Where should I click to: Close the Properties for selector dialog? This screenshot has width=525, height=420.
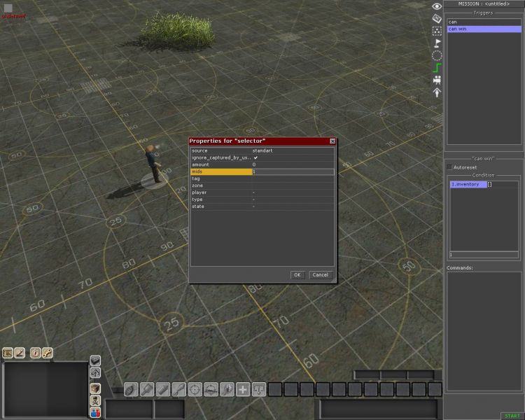point(332,141)
